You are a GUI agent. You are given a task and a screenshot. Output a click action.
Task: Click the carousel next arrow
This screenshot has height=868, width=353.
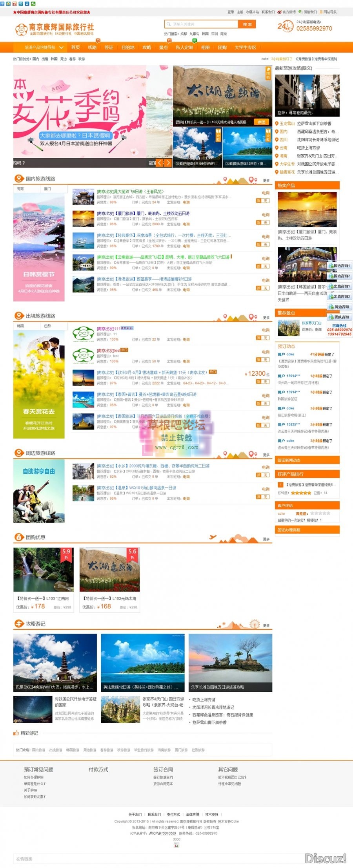[x=168, y=163]
